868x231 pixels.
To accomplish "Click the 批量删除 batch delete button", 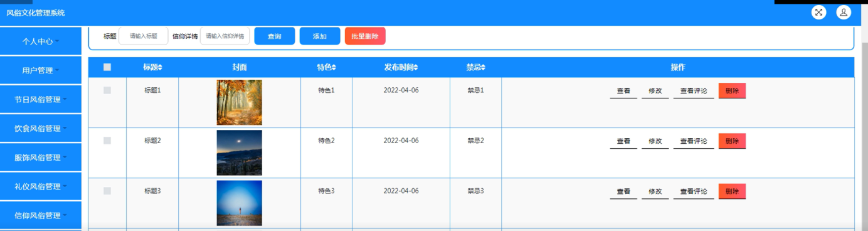I will tap(365, 36).
